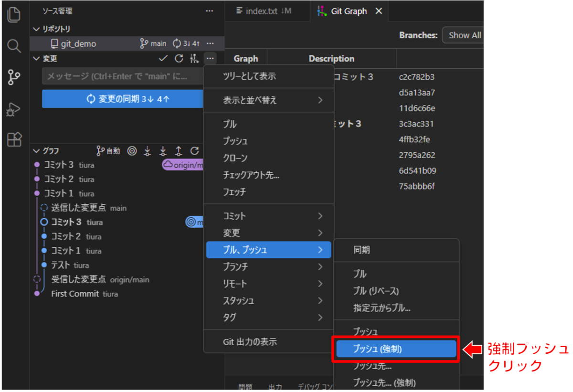Choose フェッチ in the context menu
The height and width of the screenshot is (392, 573).
point(234,192)
